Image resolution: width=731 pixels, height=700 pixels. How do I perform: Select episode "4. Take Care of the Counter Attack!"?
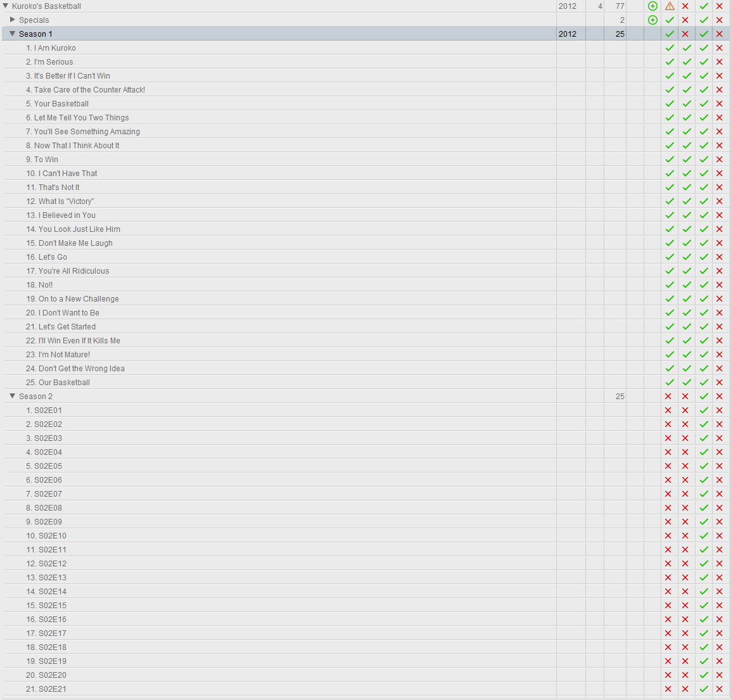[86, 89]
